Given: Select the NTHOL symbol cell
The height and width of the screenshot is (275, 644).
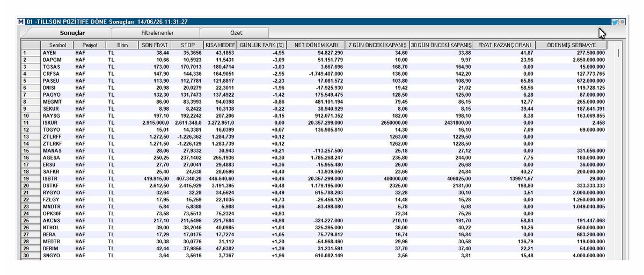Looking at the screenshot, I should coord(57,227).
